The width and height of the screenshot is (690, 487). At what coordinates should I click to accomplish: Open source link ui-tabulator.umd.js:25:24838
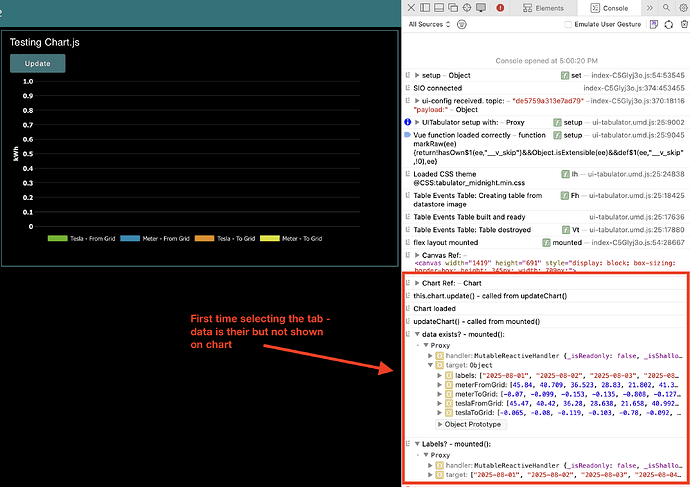636,174
